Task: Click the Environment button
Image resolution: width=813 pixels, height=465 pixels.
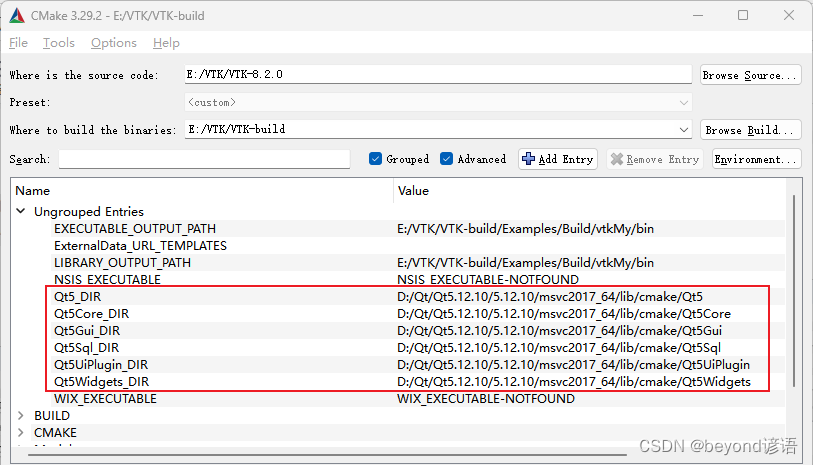Action: point(756,159)
